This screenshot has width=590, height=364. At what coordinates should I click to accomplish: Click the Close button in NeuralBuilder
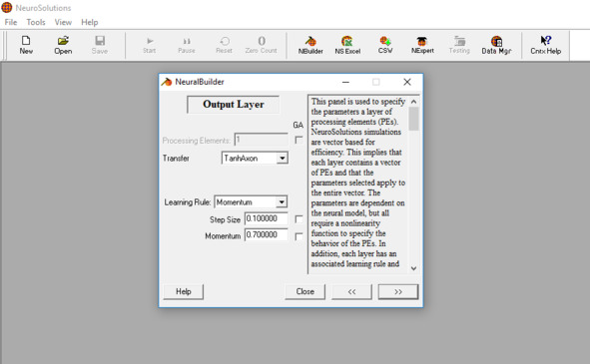coord(304,292)
